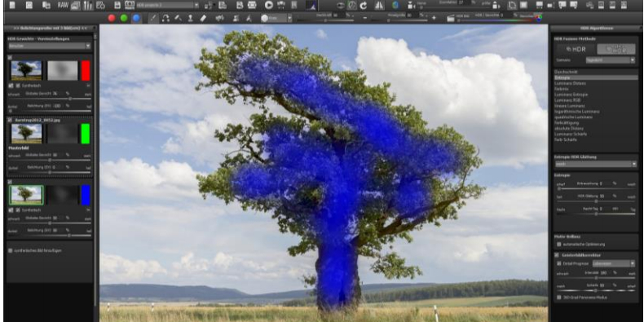
Task: Collapse third exposure settings with minus button
Action: (88, 210)
